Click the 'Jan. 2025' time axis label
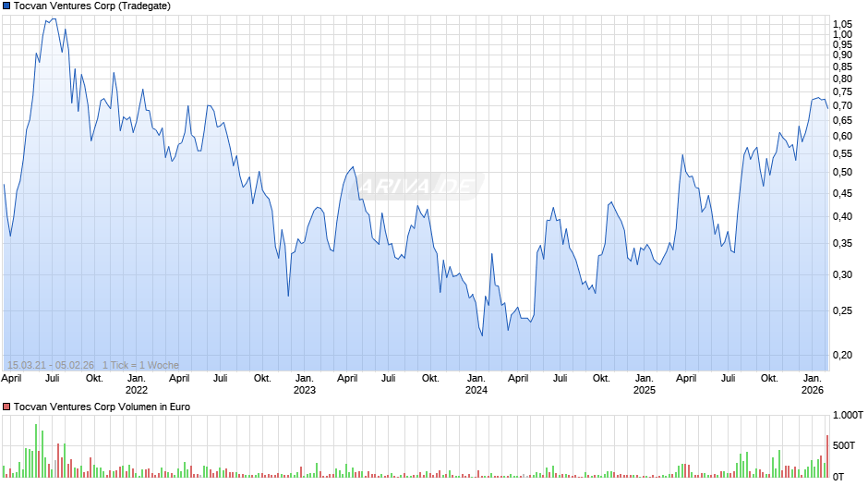868x486 pixels. point(644,384)
